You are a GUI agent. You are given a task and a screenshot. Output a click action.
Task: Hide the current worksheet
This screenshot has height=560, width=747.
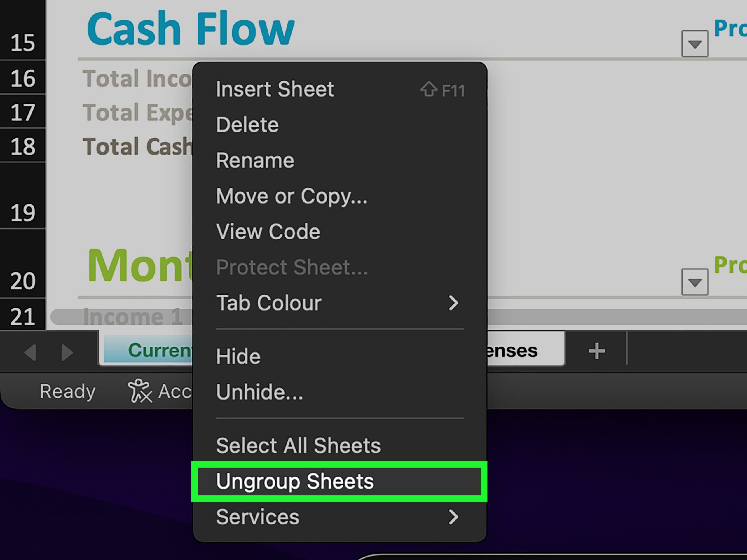238,356
